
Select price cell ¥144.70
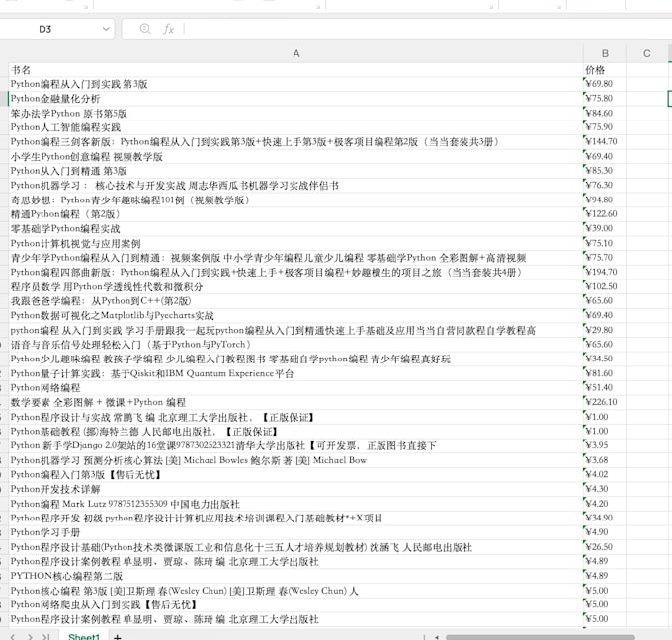605,141
